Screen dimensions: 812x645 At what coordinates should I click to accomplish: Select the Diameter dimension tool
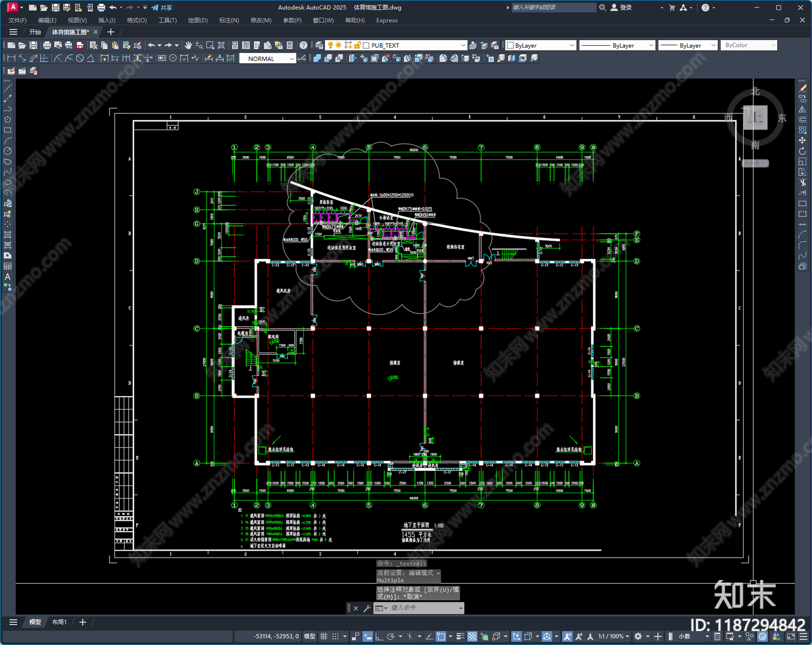(x=80, y=58)
